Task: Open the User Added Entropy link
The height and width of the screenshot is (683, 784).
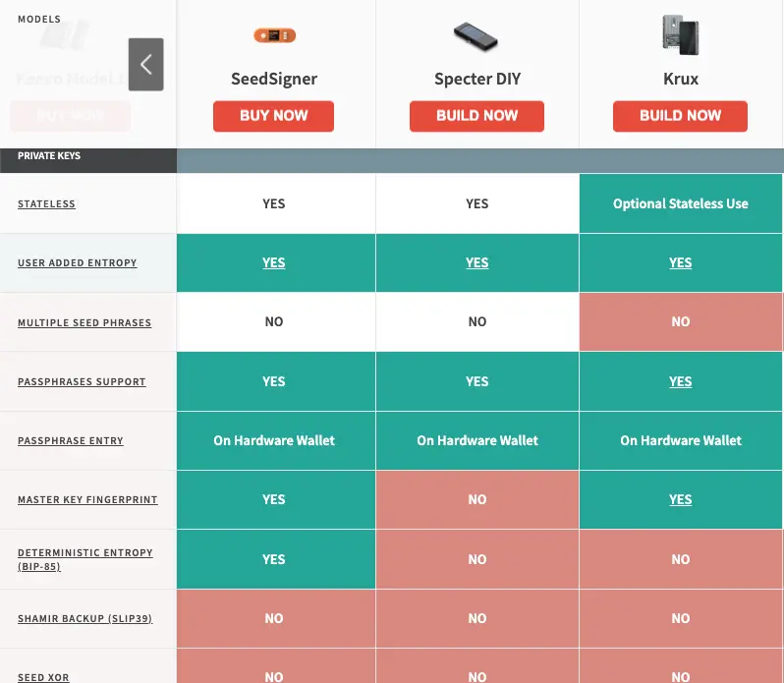Action: [x=77, y=263]
